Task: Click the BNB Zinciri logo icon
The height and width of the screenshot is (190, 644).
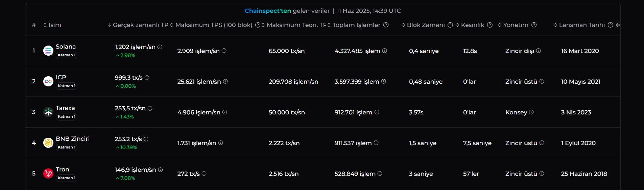Action: pos(48,143)
